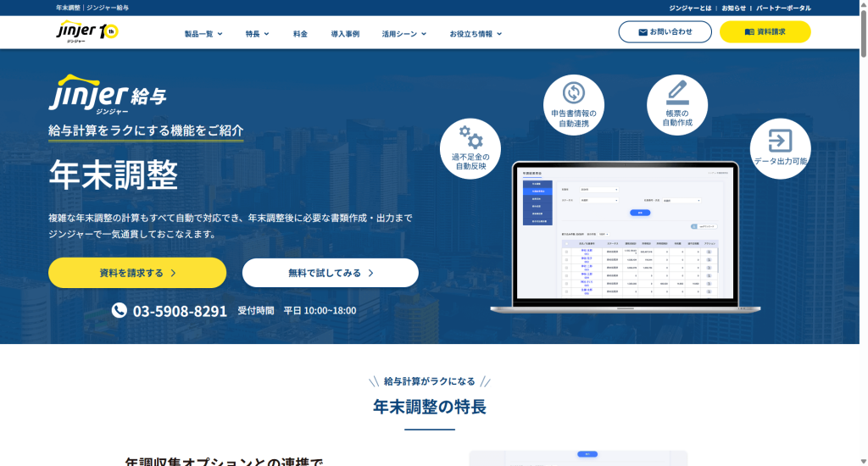868x466 pixels.
Task: Click the laptop product screenshot image
Action: (x=626, y=238)
